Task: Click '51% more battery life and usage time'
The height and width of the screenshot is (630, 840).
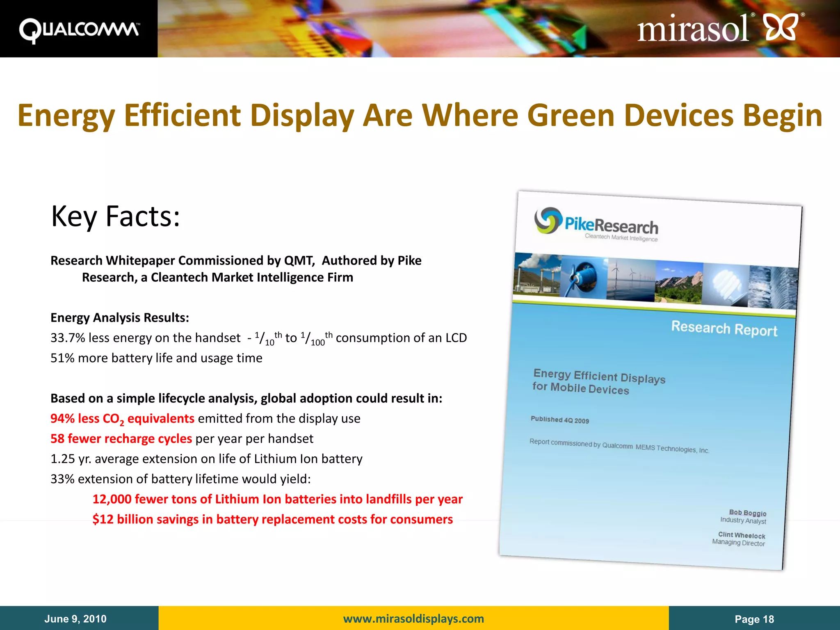Action: [x=156, y=358]
